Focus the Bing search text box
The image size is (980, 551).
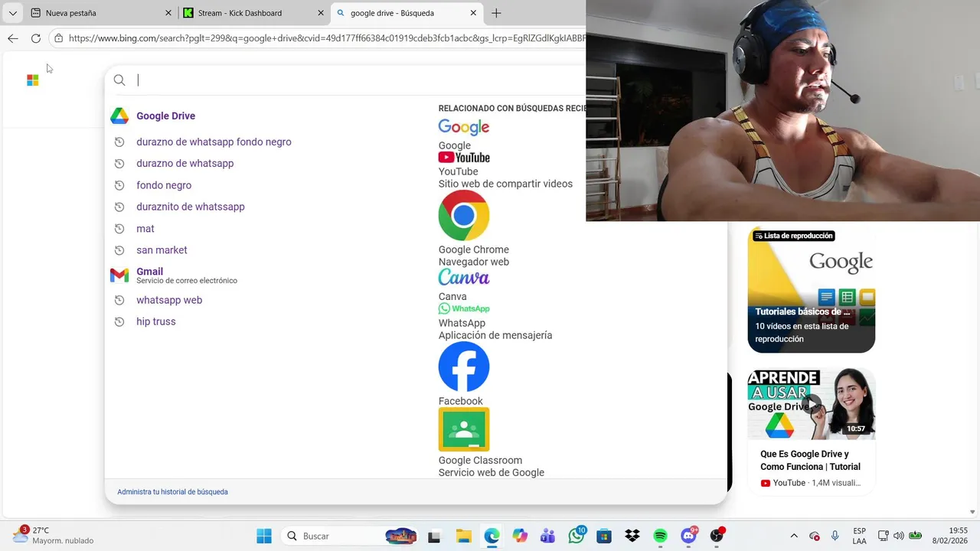360,80
